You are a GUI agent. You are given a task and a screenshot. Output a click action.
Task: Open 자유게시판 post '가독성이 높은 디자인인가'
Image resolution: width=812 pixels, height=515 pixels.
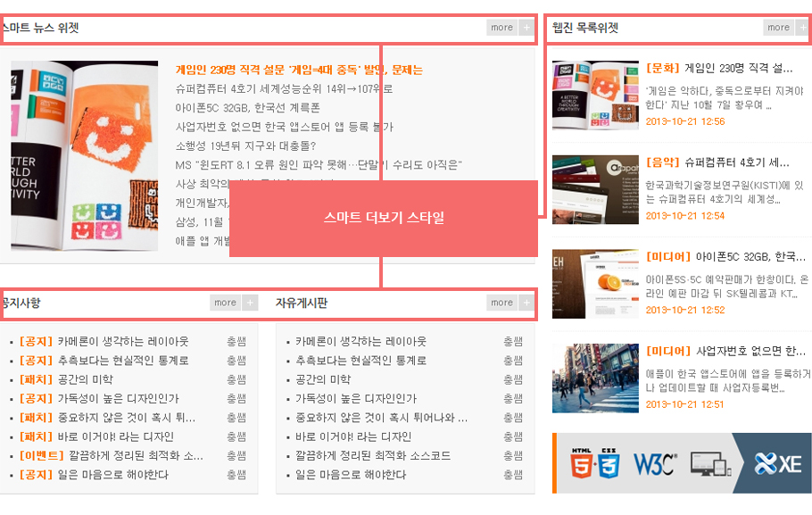[356, 399]
